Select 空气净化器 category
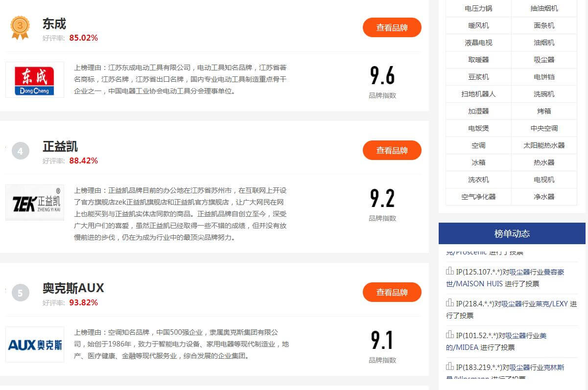This screenshot has width=588, height=390. pos(478,197)
